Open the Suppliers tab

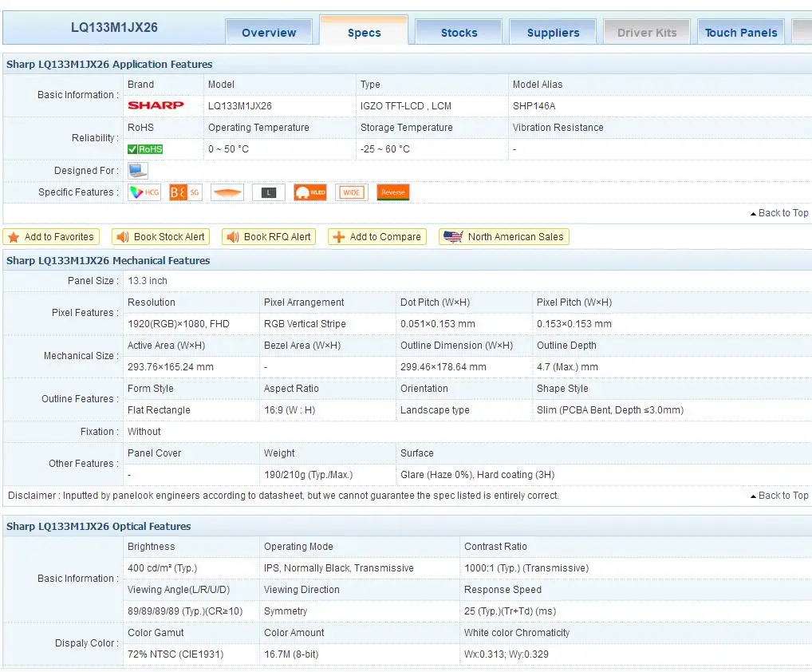(553, 32)
